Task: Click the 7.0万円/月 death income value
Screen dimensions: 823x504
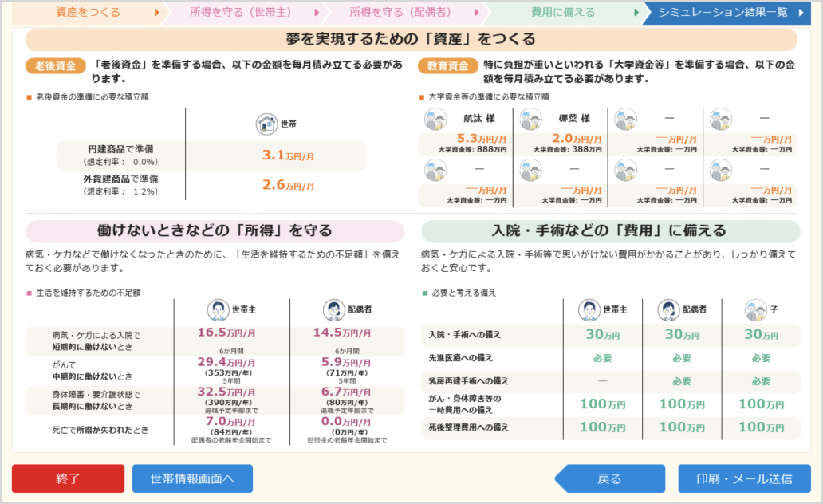Action: [230, 421]
